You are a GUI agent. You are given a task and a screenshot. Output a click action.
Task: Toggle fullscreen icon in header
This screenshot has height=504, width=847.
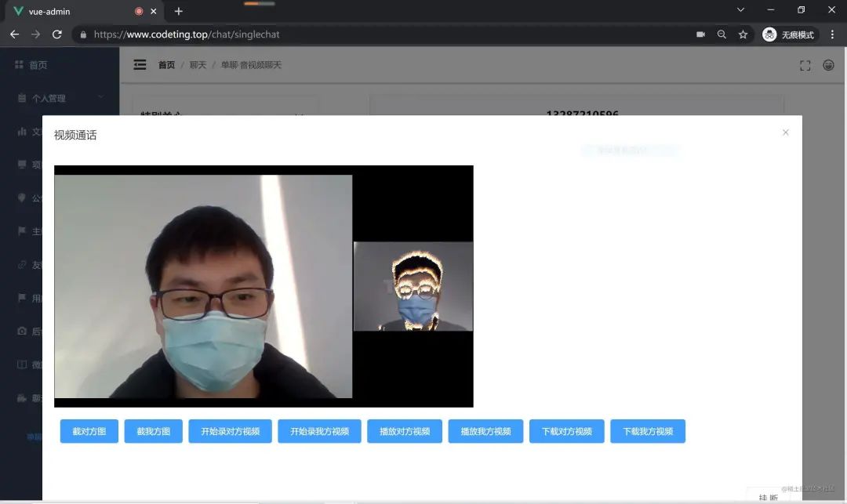point(805,65)
